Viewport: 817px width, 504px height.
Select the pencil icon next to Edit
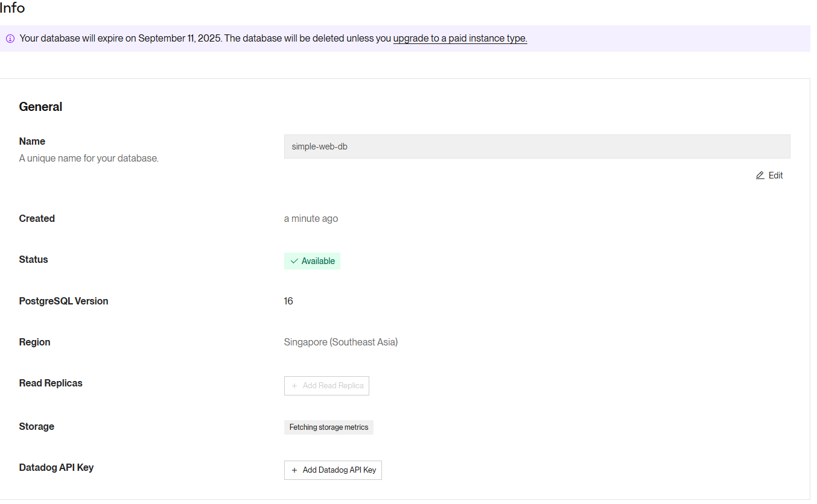(x=760, y=175)
